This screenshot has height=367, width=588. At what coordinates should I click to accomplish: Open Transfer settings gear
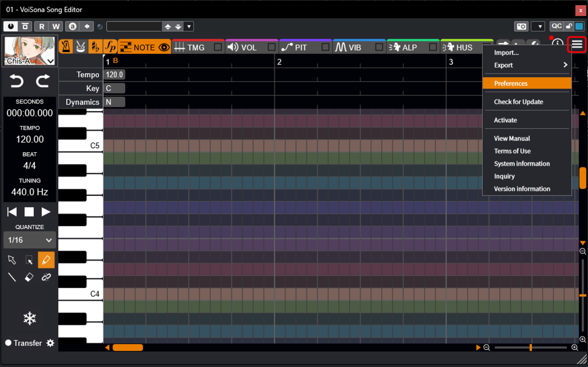point(50,343)
